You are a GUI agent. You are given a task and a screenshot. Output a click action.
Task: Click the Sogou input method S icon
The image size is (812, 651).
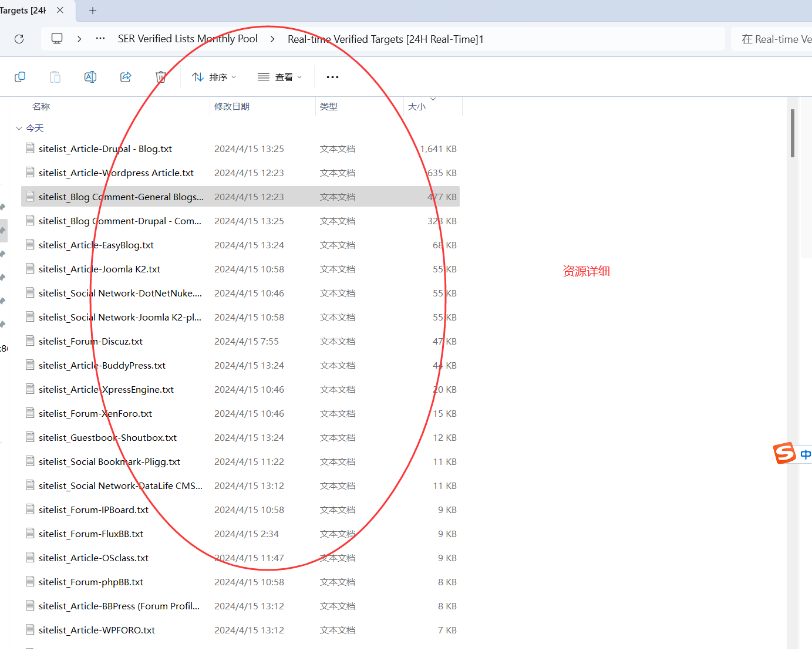(784, 453)
